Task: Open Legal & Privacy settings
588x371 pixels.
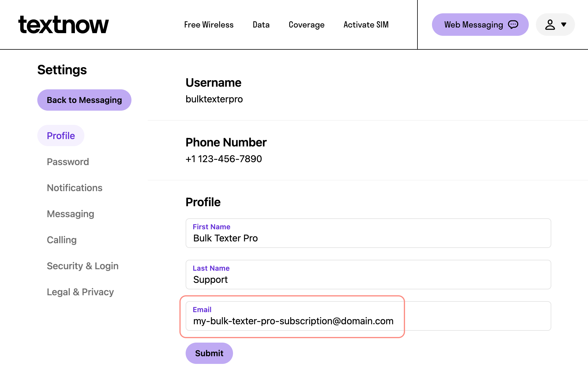Action: (80, 292)
